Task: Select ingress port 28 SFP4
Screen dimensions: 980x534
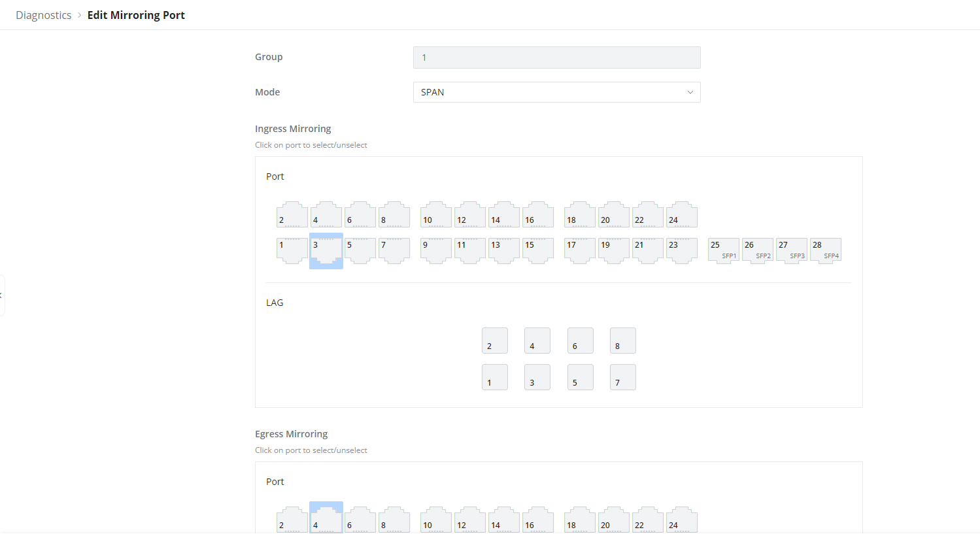Action: (826, 250)
